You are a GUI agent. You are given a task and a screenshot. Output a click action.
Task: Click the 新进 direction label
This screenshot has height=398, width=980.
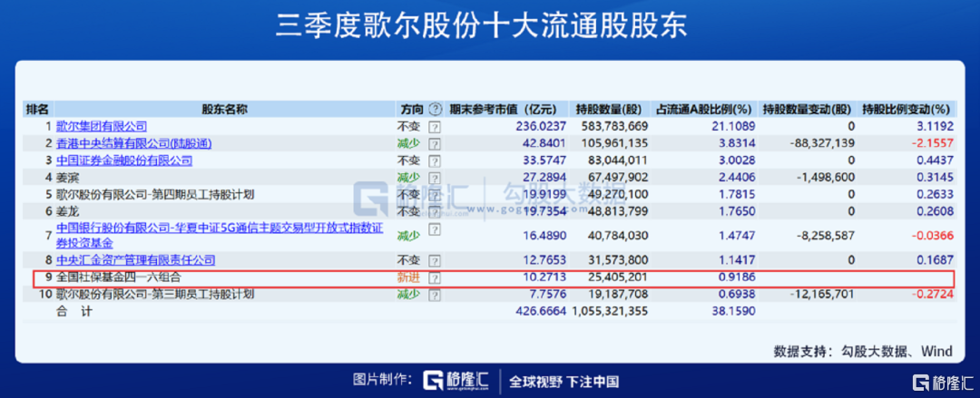click(408, 277)
